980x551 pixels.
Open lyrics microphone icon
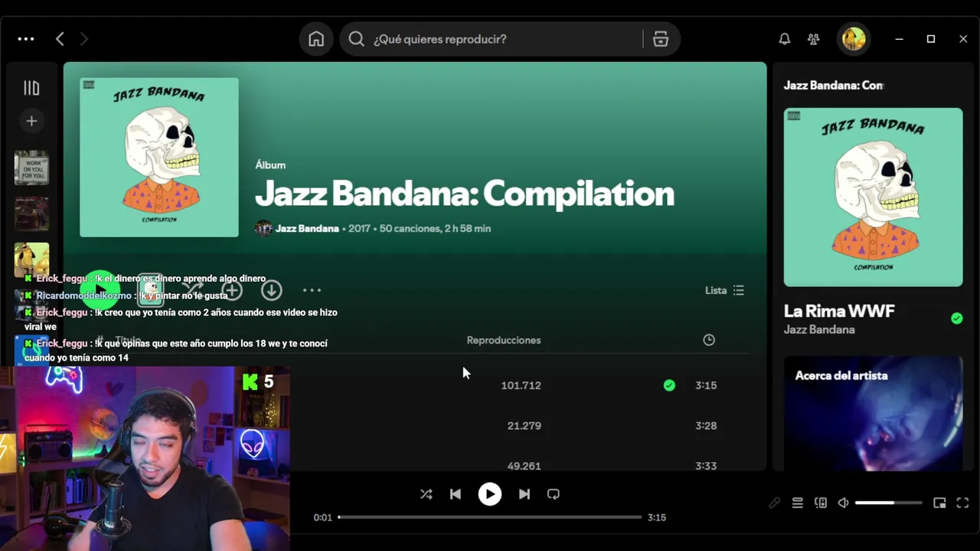tap(775, 503)
